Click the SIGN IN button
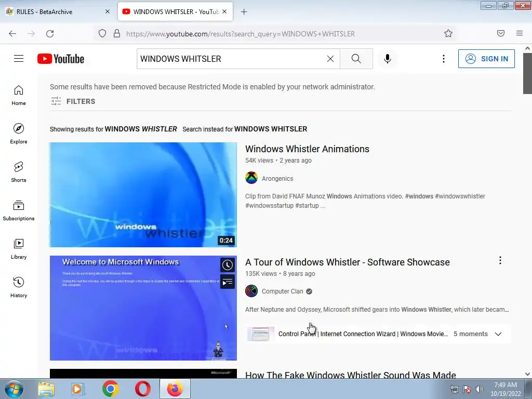Viewport: 532px width, 399px height. 486,59
